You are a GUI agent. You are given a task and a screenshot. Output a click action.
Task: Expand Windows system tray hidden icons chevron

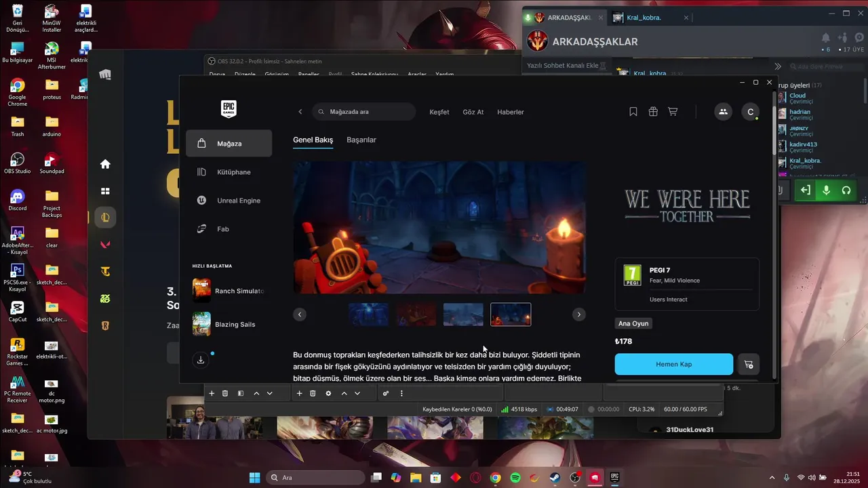772,478
